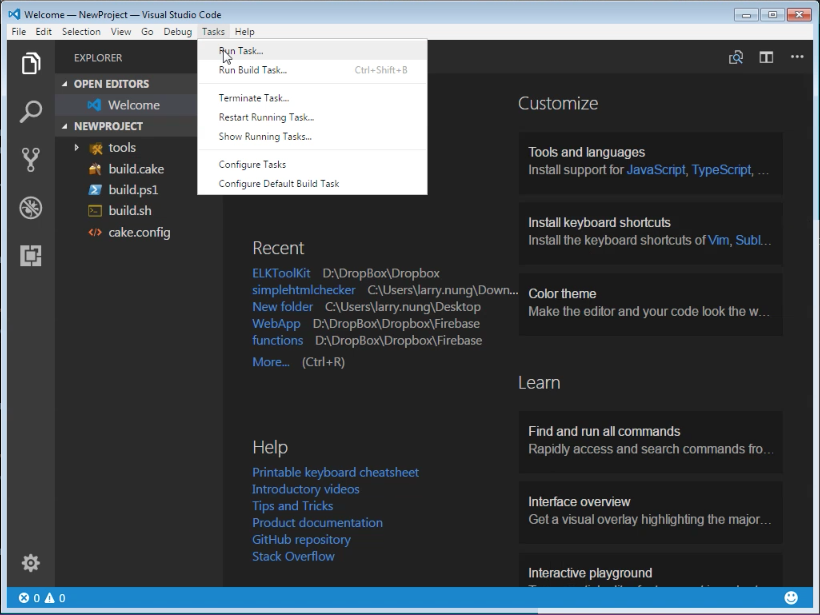Open the Tips and Tricks link

(x=292, y=506)
